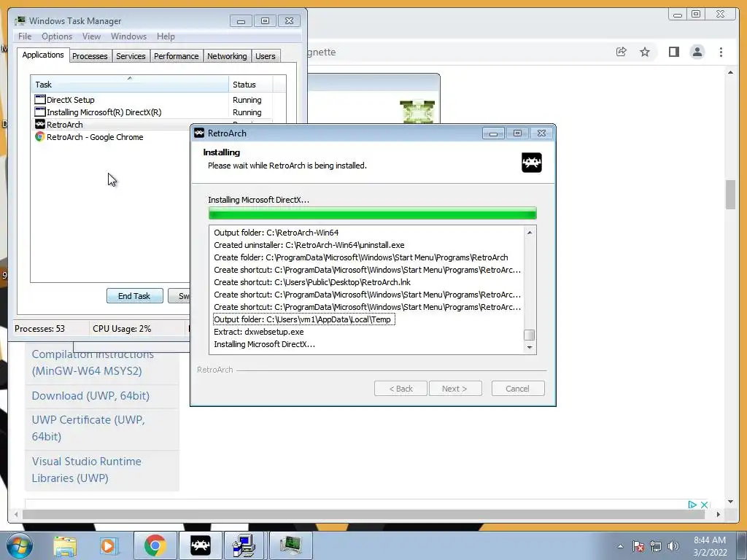Bookmark this page with the star icon

(x=645, y=52)
